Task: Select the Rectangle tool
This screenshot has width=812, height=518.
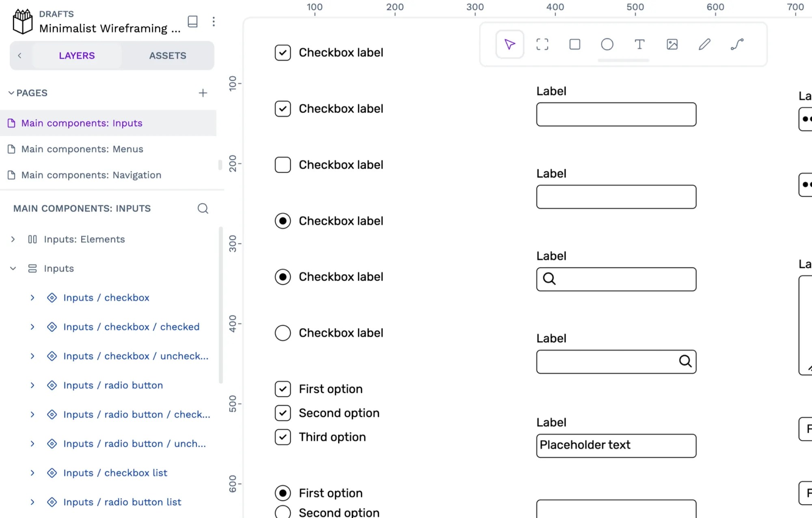Action: (574, 44)
